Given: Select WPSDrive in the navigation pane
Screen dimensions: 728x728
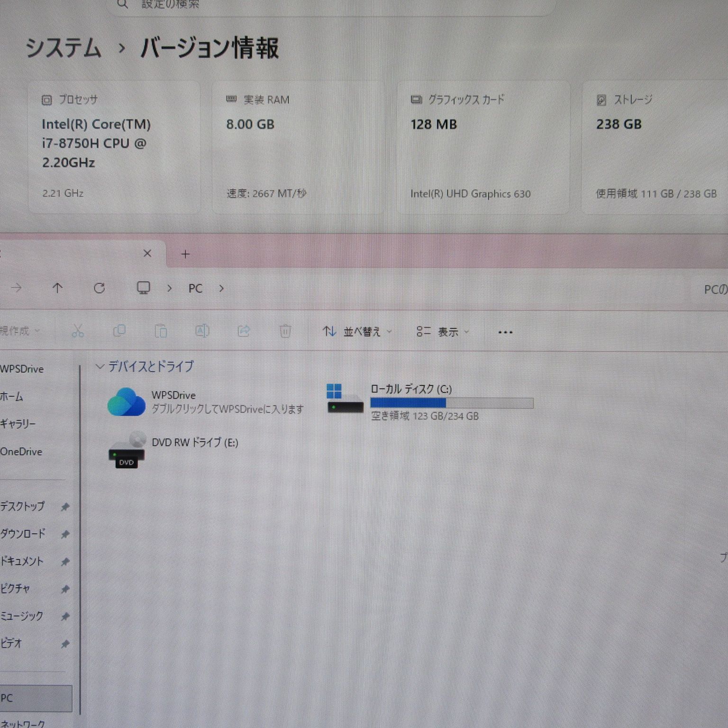Looking at the screenshot, I should 22,369.
